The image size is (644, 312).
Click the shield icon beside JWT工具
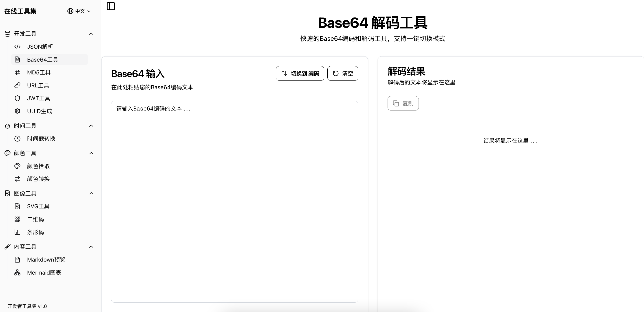17,98
